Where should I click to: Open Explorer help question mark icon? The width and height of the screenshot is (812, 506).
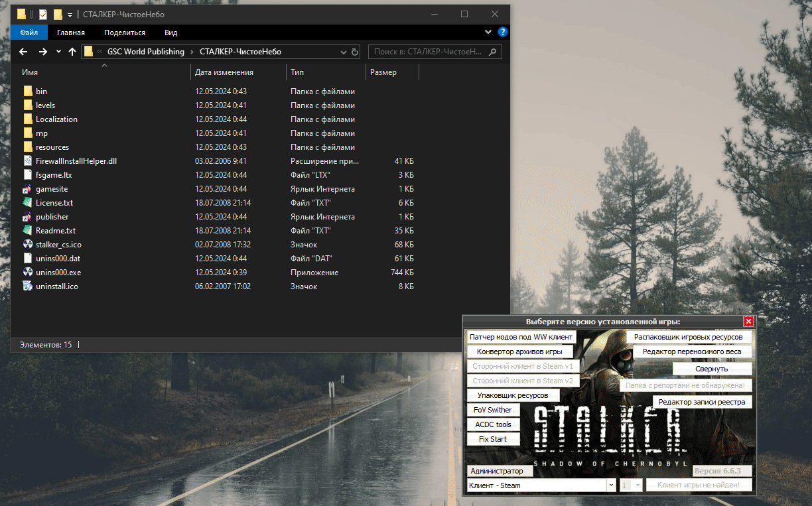[x=503, y=31]
